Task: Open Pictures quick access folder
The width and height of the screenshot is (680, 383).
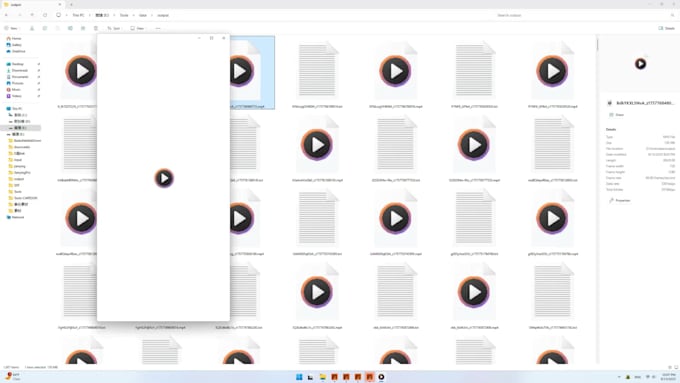Action: coord(16,83)
